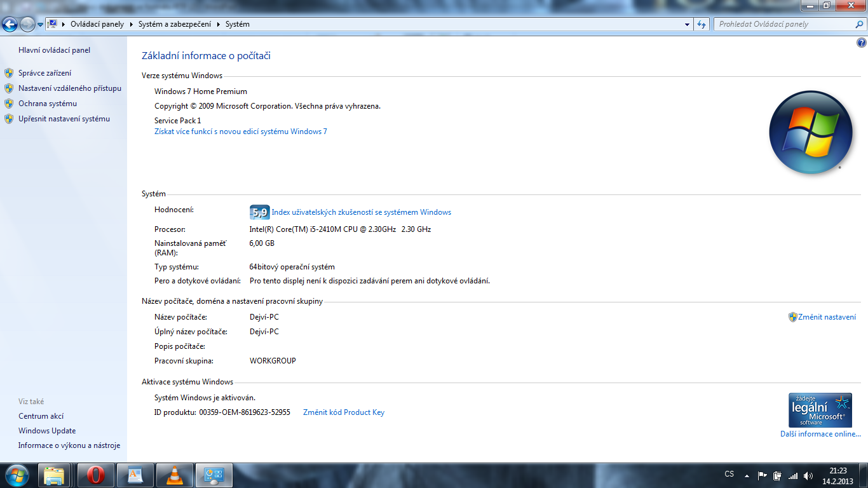Open the address bar history dropdown arrow
This screenshot has height=488, width=868.
pyautogui.click(x=688, y=25)
